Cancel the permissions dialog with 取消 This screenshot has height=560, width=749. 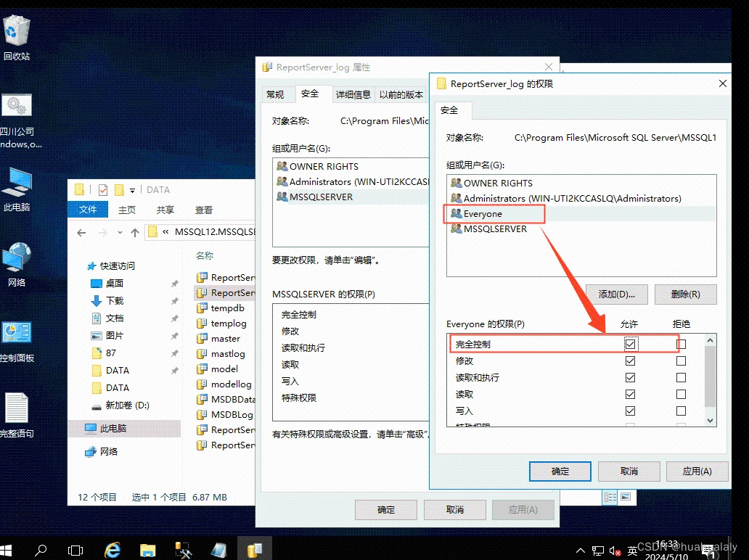[629, 472]
